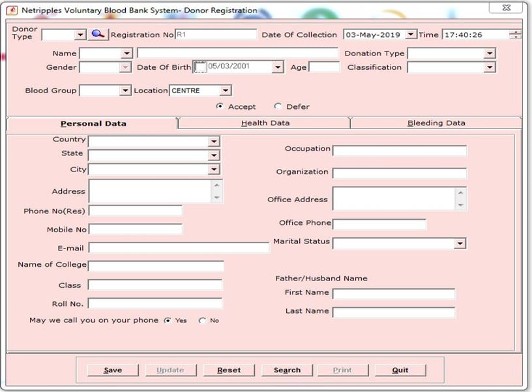This screenshot has width=532, height=392.
Task: Focus the Address text area
Action: click(151, 191)
